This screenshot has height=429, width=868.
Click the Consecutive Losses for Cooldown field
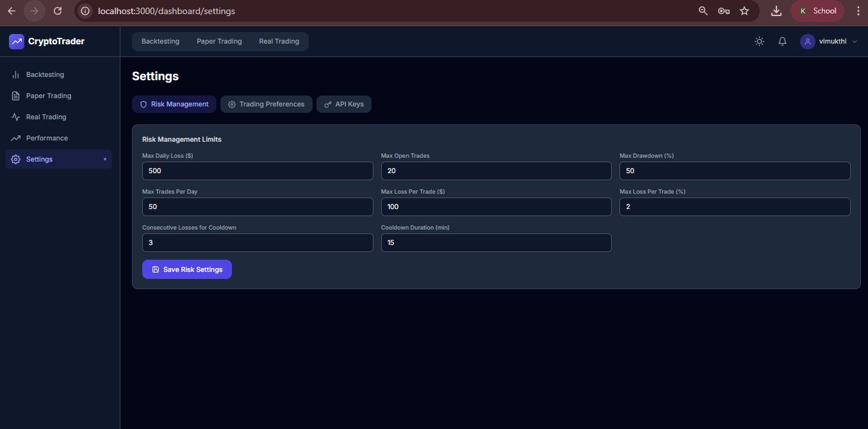pos(258,243)
